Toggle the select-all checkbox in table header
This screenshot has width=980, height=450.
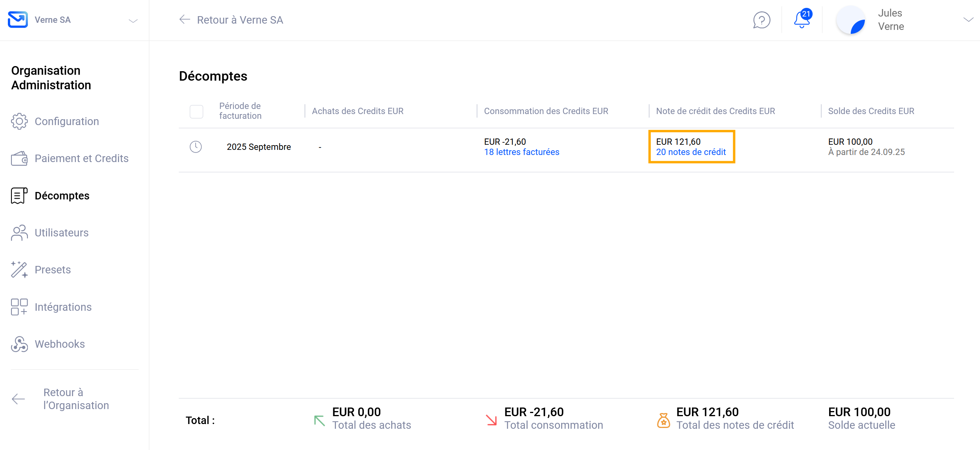[x=196, y=111]
